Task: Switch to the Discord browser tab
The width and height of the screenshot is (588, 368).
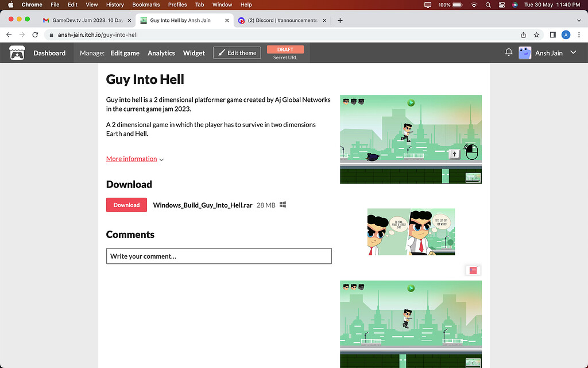Action: (282, 20)
